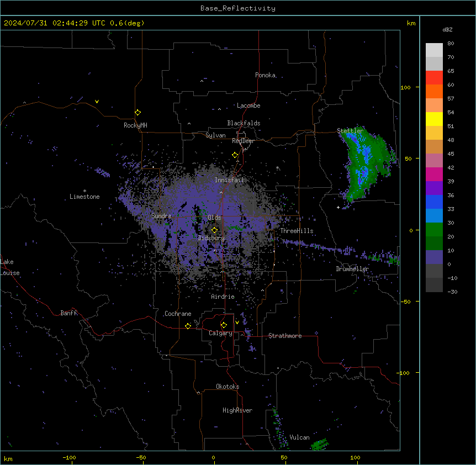
Task: Click the green echo patch southeast of Vulcan
Action: tap(319, 445)
